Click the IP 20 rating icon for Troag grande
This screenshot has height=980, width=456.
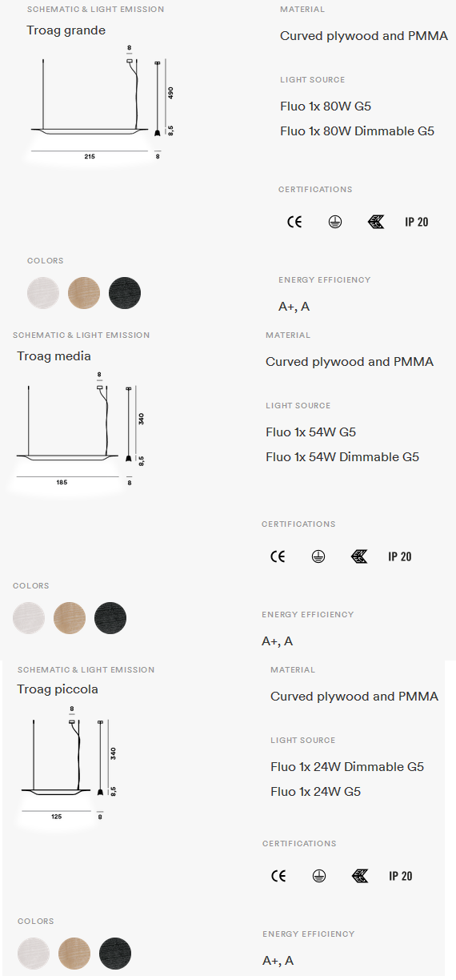coord(416,222)
